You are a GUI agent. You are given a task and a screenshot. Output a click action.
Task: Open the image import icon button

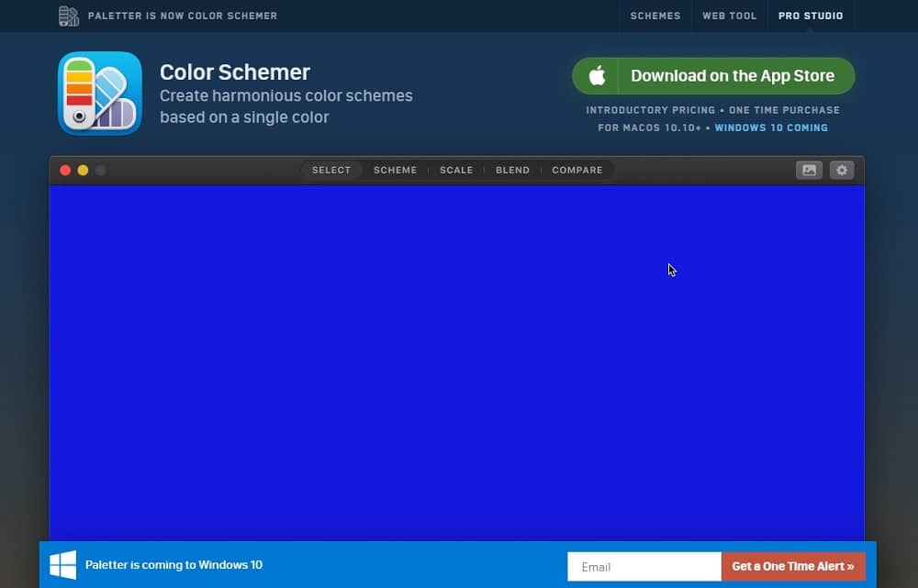(809, 171)
